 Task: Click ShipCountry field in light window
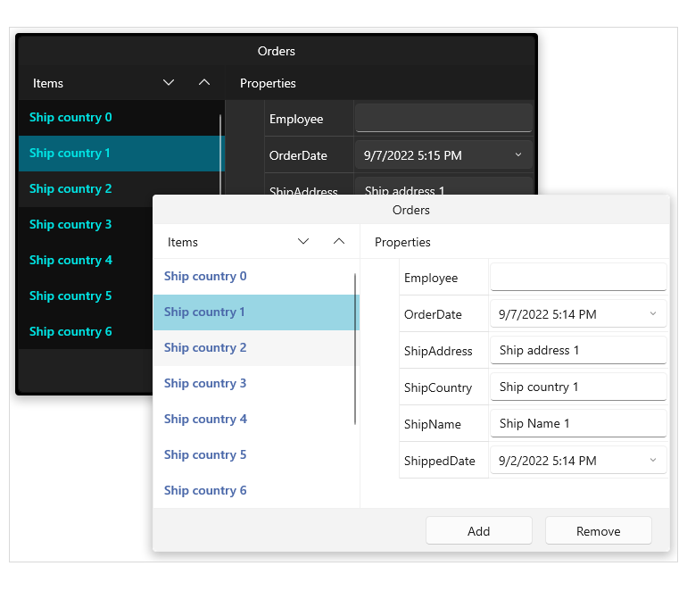pyautogui.click(x=578, y=387)
